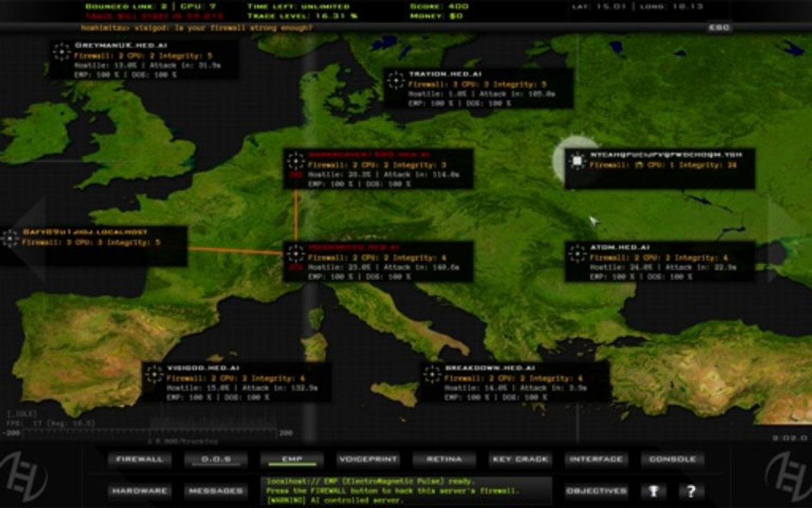Target the VISIGOD.HED.AI server crosshair icon
The image size is (812, 508).
click(x=154, y=374)
